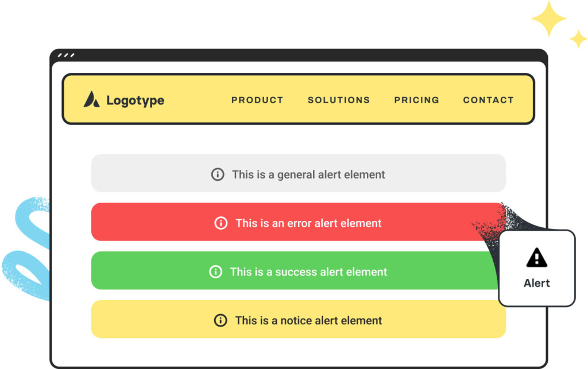Image resolution: width=588 pixels, height=369 pixels.
Task: Click the info icon in the error alert
Action: click(x=221, y=223)
